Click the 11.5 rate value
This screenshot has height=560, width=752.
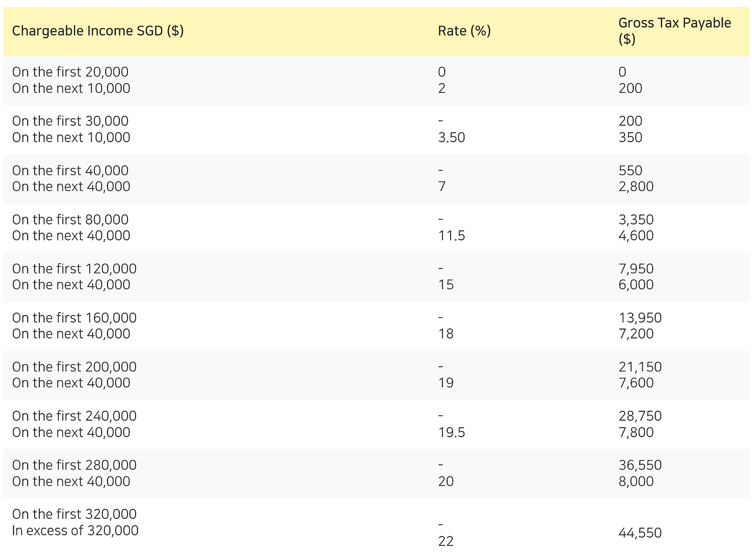pos(451,236)
